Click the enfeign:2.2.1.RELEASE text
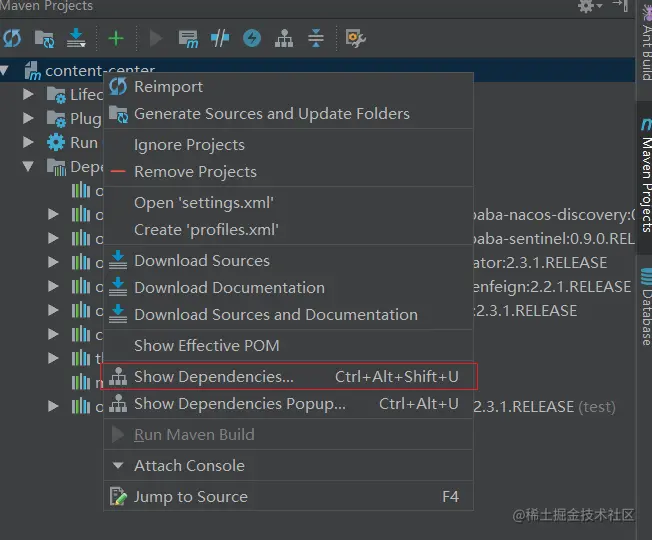The image size is (652, 540). click(552, 286)
